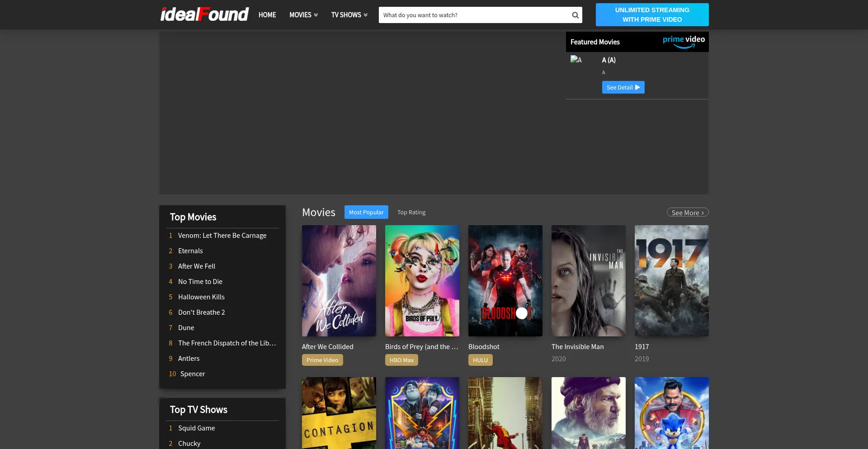This screenshot has width=868, height=449.
Task: Open the Joker stairs movie poster
Action: coord(505,413)
